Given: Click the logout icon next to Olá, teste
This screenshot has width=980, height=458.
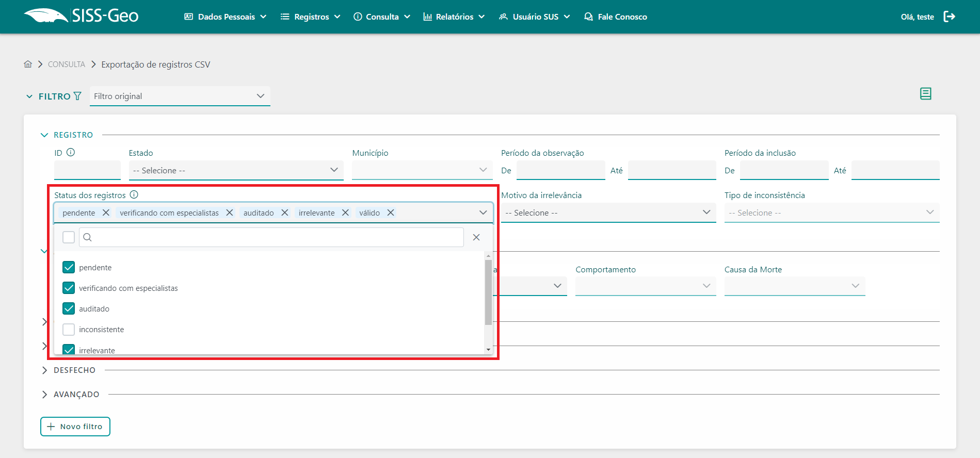Looking at the screenshot, I should coord(949,17).
